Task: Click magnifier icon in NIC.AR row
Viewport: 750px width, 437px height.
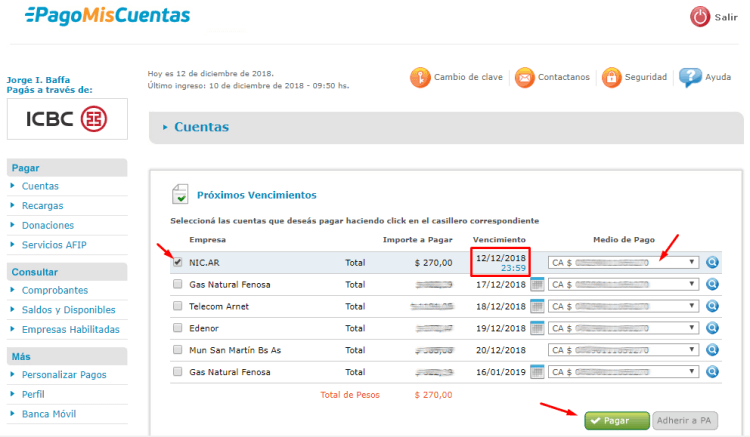Action: tap(712, 262)
